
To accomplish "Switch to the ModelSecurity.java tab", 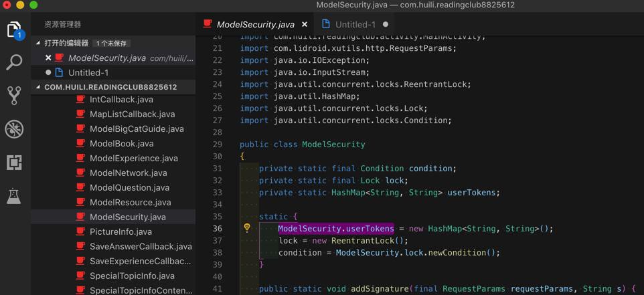I will (256, 25).
